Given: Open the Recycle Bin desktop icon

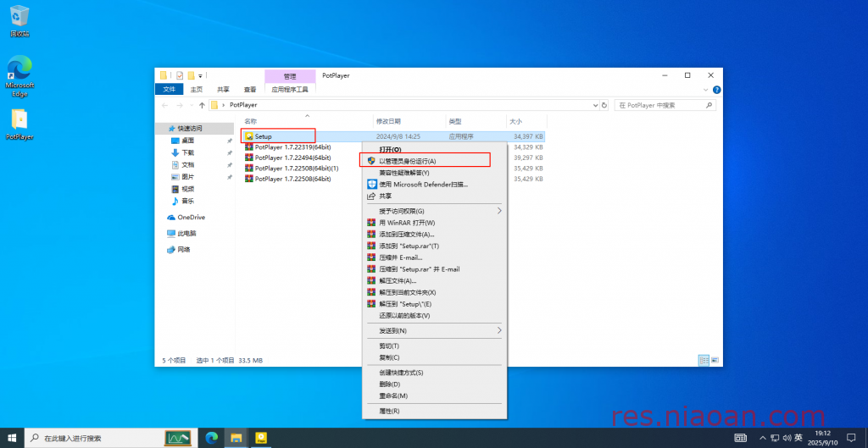Looking at the screenshot, I should 19,21.
